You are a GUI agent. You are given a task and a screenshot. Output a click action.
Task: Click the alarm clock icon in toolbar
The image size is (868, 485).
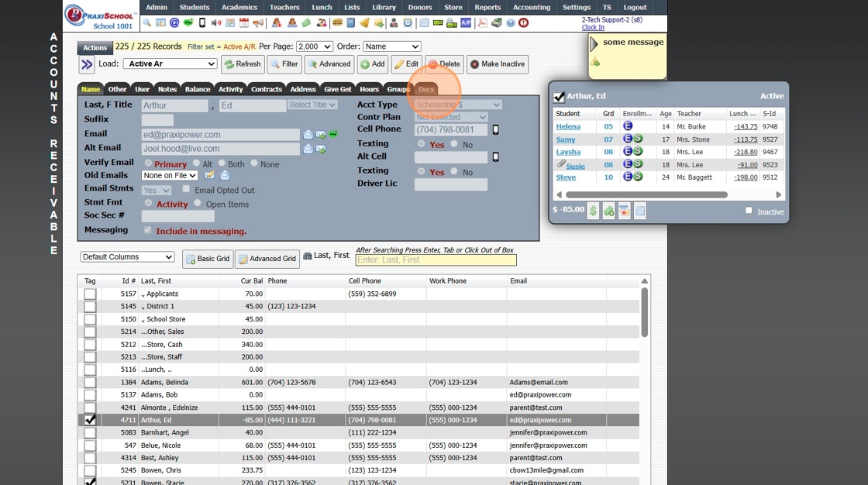click(408, 23)
